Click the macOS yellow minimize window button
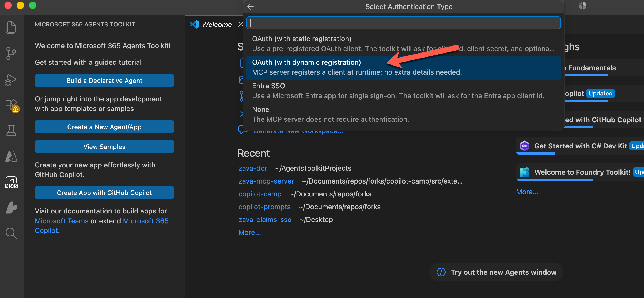644x298 pixels. (x=20, y=5)
